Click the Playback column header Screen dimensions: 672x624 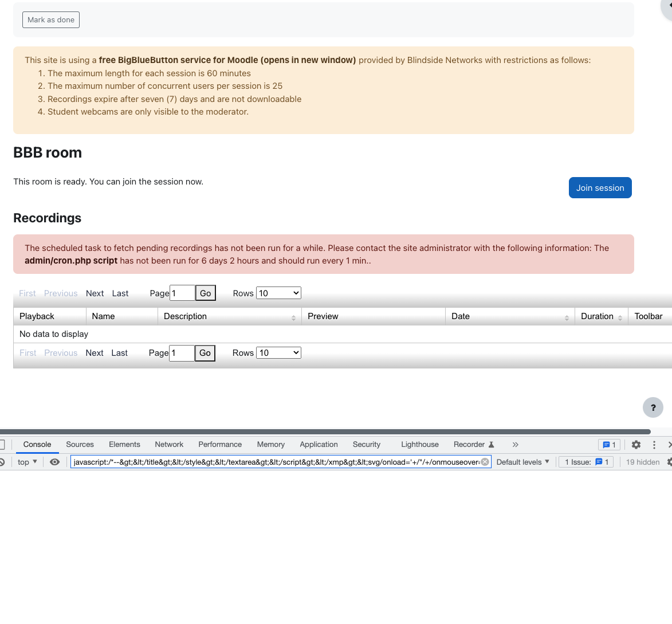click(50, 316)
